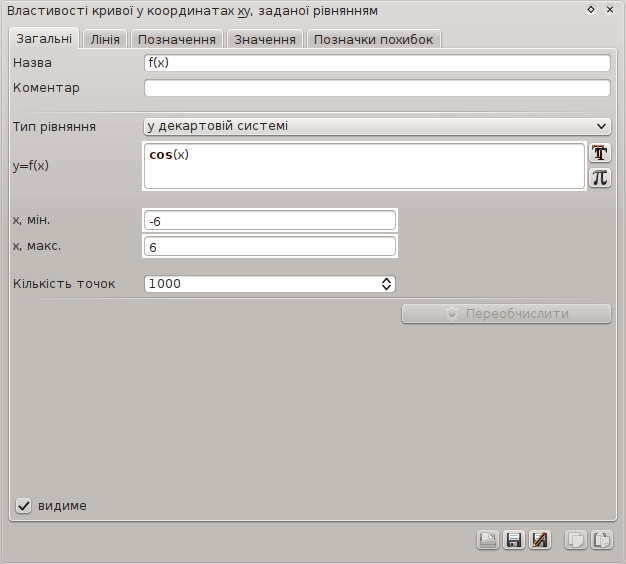Image resolution: width=626 pixels, height=564 pixels.
Task: Click the save template floppy icon
Action: (x=513, y=540)
